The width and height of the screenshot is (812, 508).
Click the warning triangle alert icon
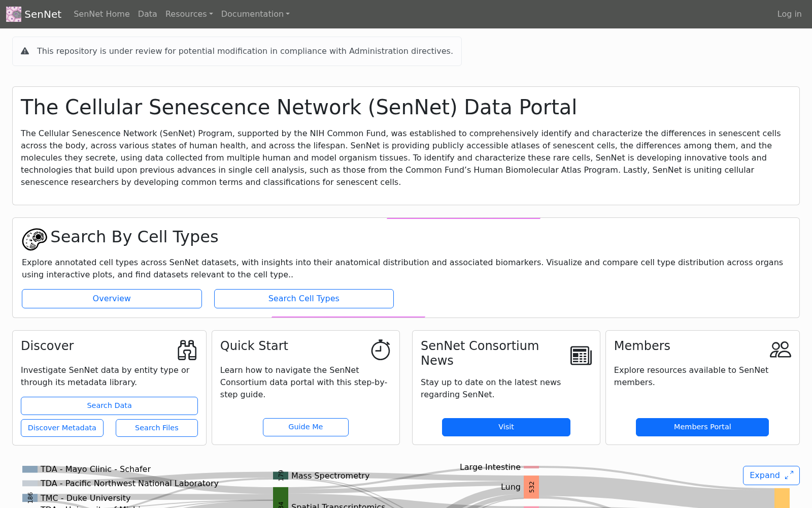[25, 51]
